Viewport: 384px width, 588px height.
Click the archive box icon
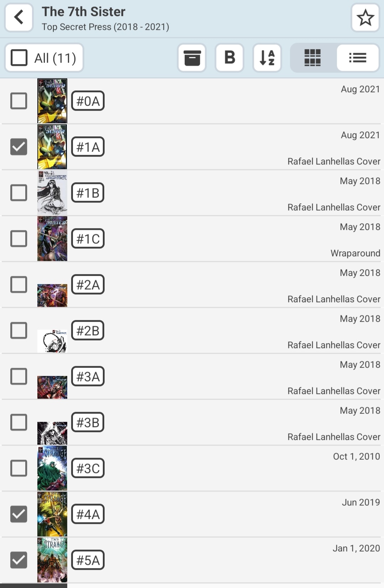pos(192,58)
